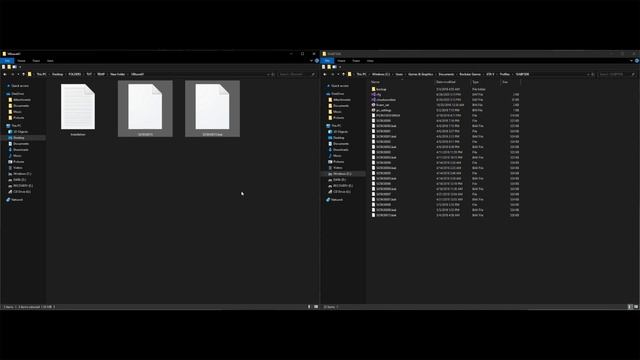The width and height of the screenshot is (640, 360).
Task: Open Quick Access Toolbar dropdown in right window
Action: 340,67
